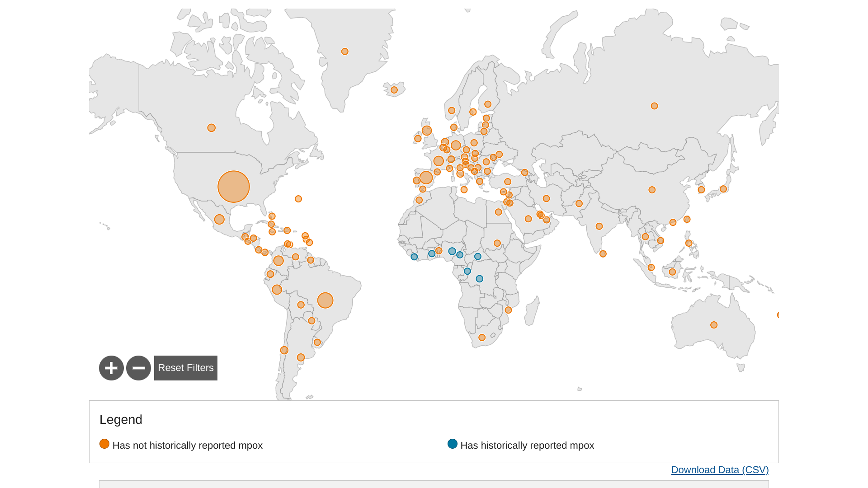Viewport: 868px width, 488px height.
Task: Select the Greenland case marker
Action: (345, 52)
